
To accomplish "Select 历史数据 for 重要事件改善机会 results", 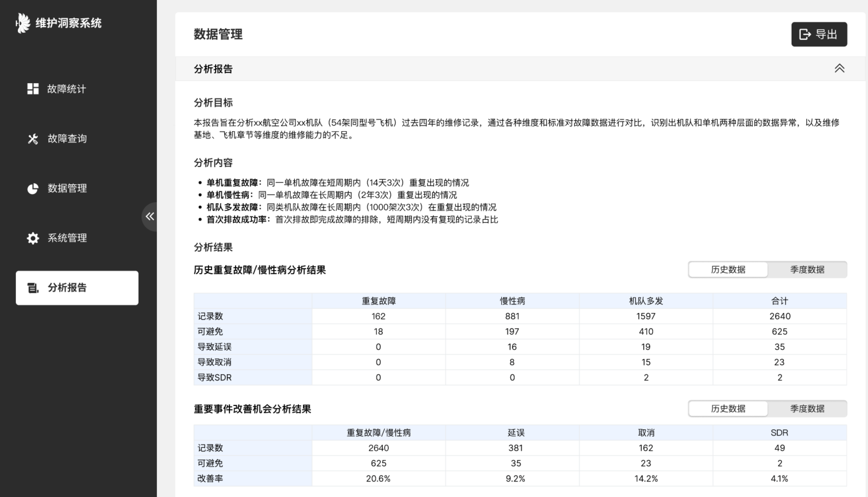I will pyautogui.click(x=728, y=408).
